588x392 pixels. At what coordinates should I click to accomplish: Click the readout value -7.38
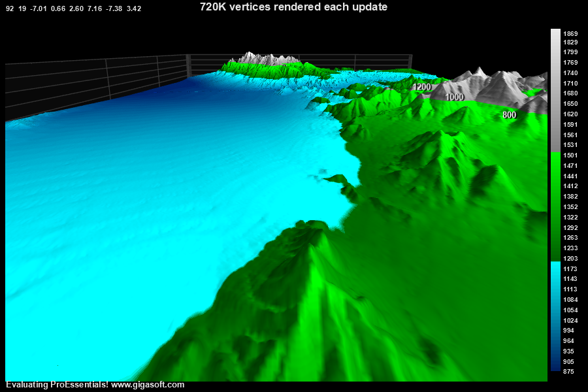(x=114, y=8)
